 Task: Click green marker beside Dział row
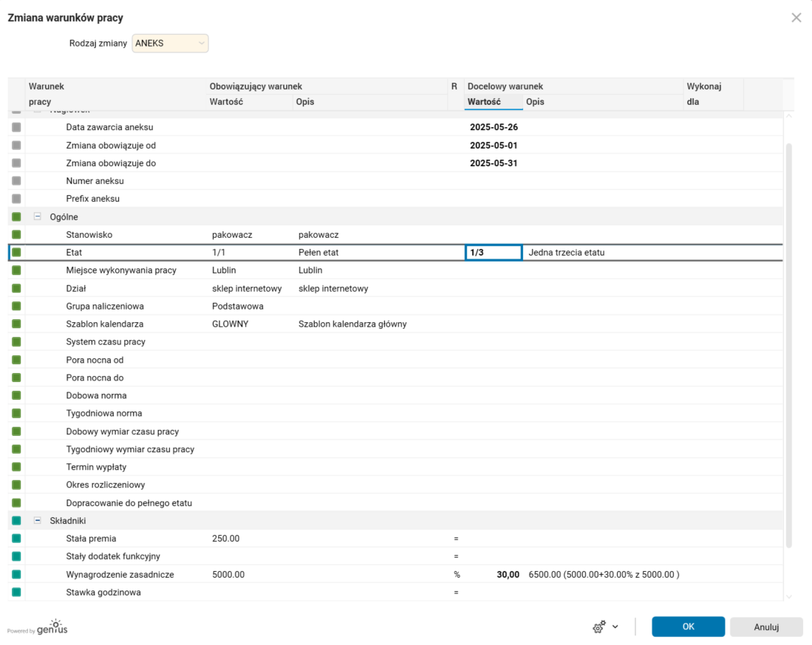click(x=16, y=288)
